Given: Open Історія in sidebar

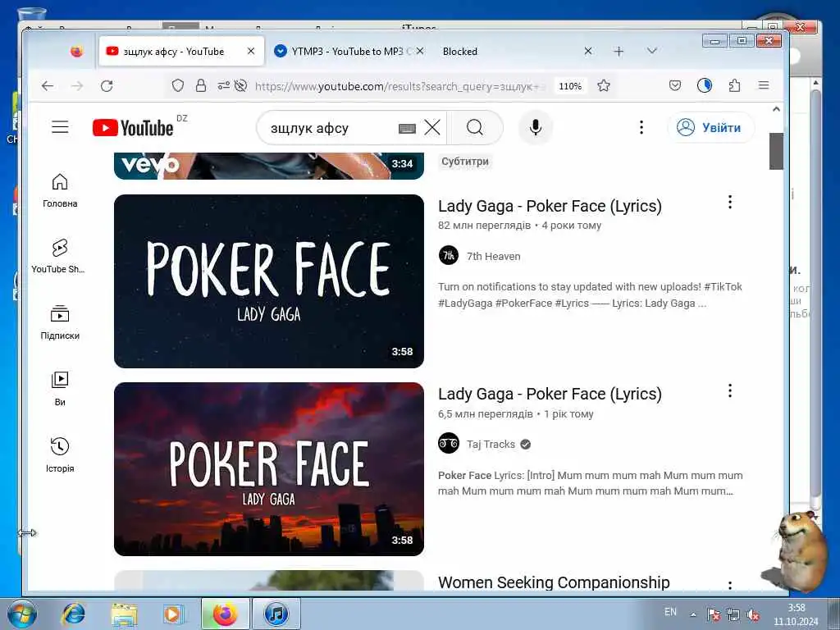Looking at the screenshot, I should click(60, 454).
